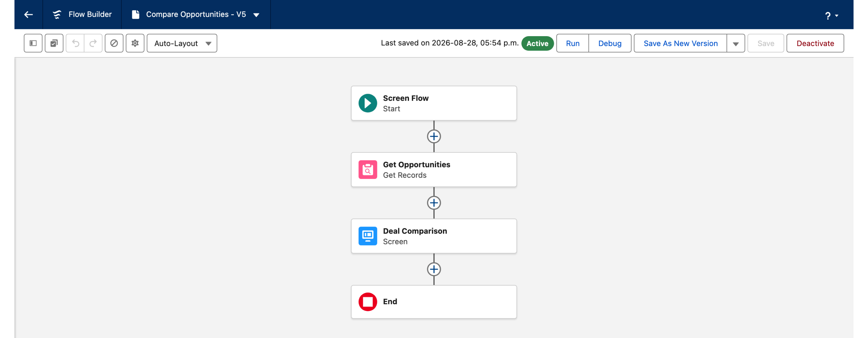Debug the flow

pos(610,43)
